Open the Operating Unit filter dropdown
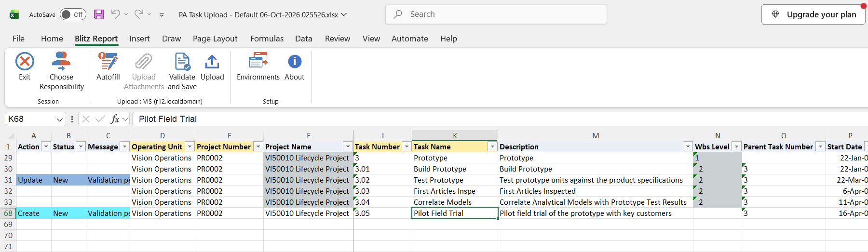The image size is (868, 252). [x=190, y=146]
